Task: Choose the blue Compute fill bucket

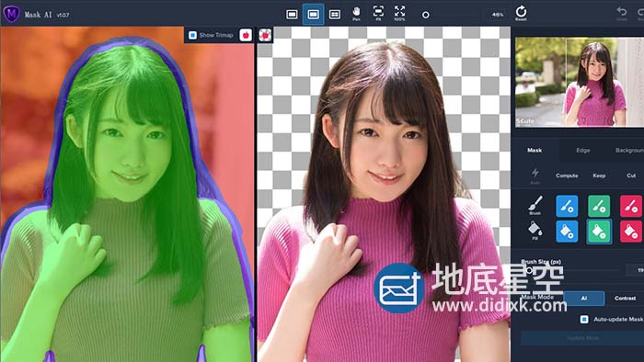Action: tap(567, 232)
